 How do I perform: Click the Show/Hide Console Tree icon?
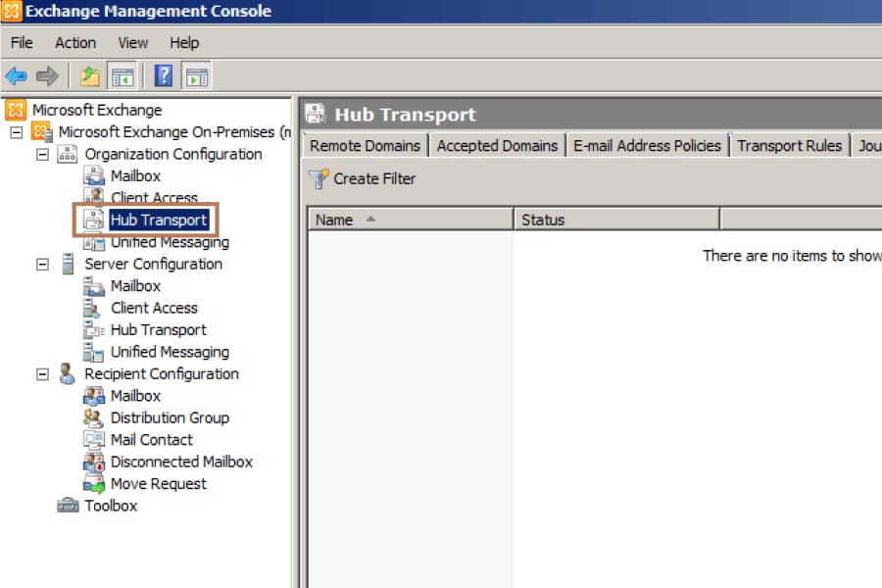(122, 75)
